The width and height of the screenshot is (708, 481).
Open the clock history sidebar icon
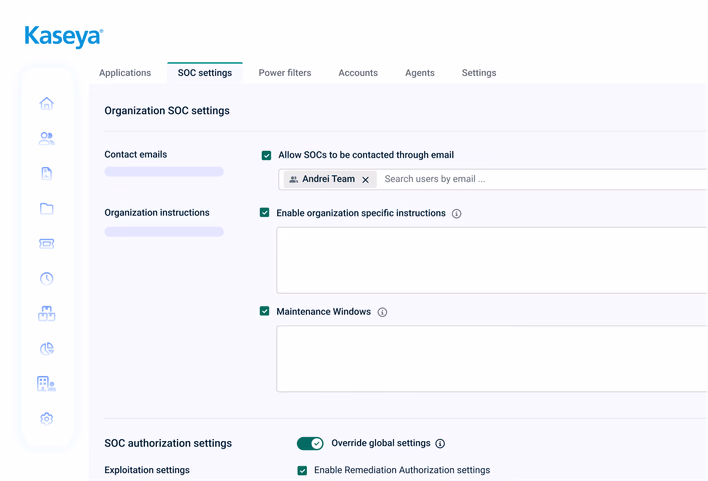point(47,278)
